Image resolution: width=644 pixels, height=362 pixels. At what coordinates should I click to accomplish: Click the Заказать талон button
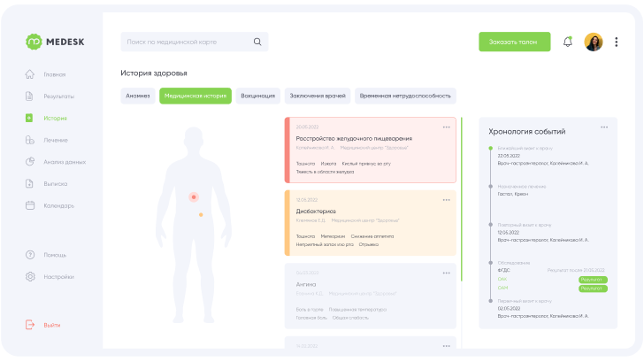coord(515,42)
